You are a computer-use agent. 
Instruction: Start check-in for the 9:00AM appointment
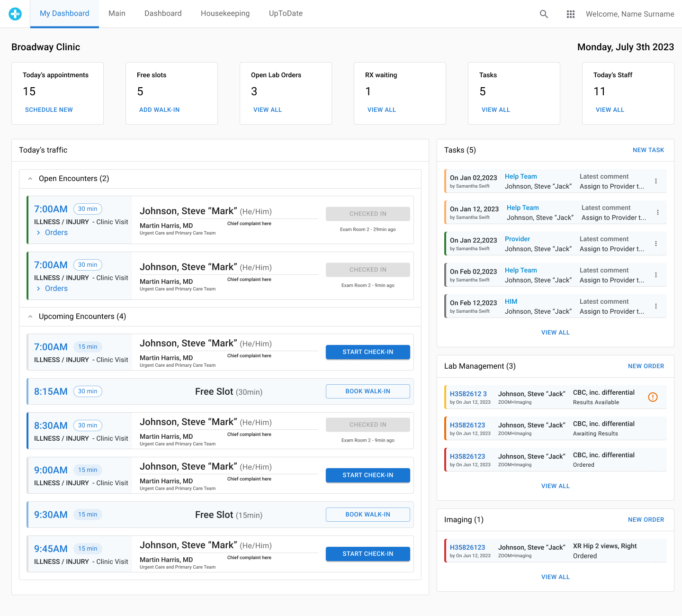point(368,475)
